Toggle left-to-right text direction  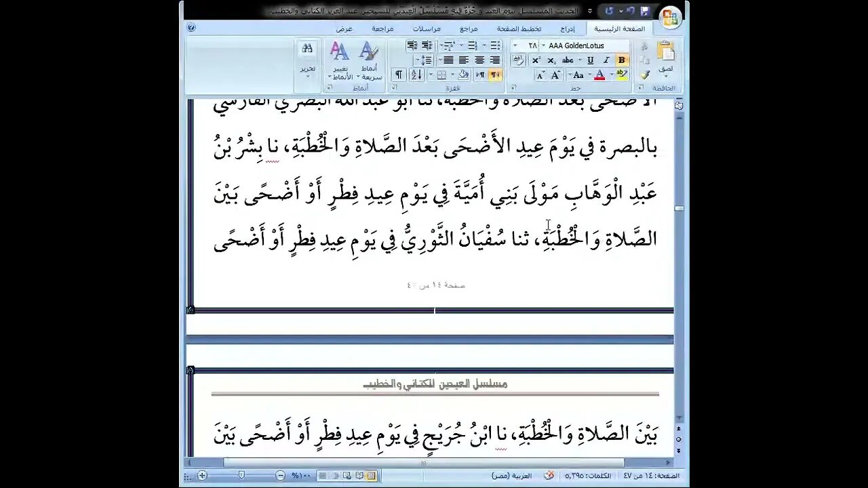[480, 75]
